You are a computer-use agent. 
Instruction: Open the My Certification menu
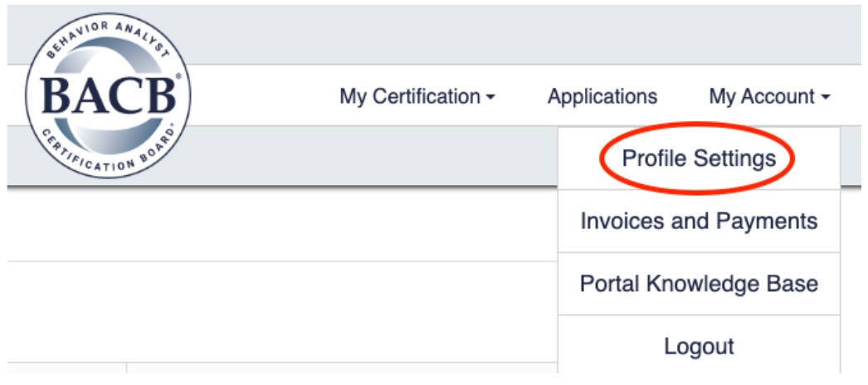point(417,97)
